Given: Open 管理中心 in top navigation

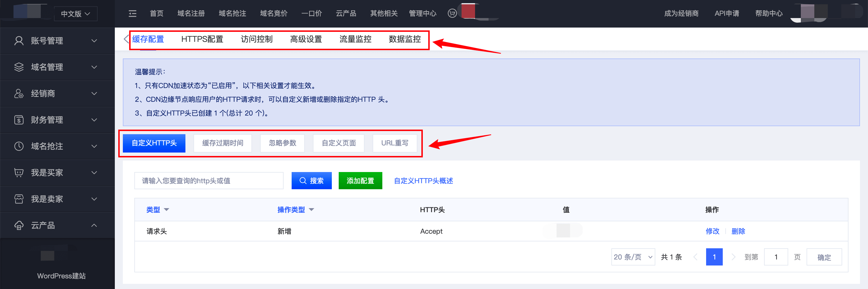Looking at the screenshot, I should pyautogui.click(x=423, y=13).
